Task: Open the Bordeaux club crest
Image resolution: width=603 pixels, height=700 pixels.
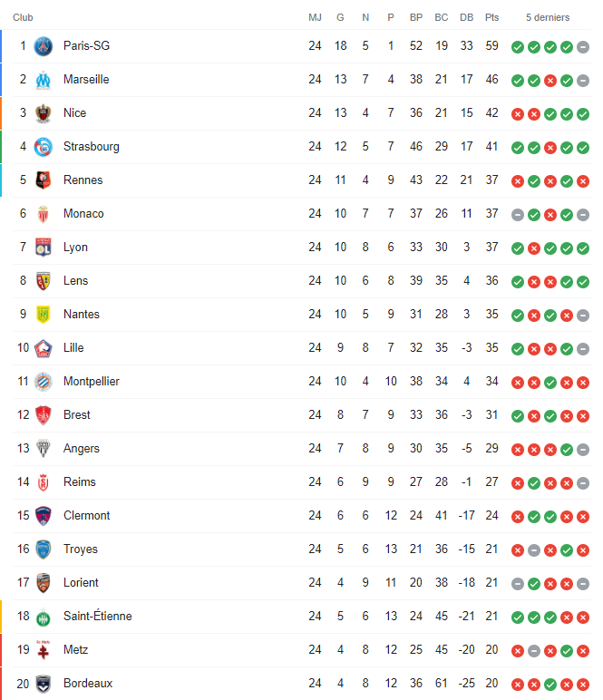Action: point(44,684)
